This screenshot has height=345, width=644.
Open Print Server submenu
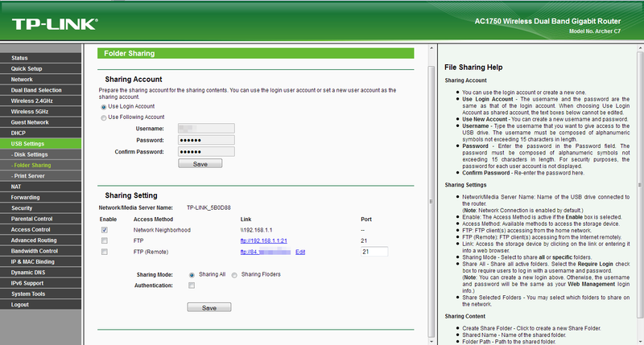41,175
